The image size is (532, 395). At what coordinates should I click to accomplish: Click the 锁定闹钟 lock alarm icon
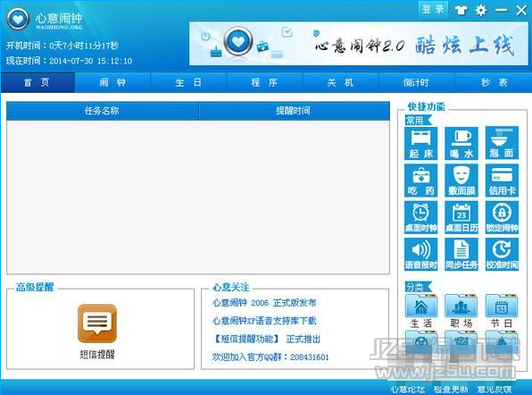(x=502, y=217)
